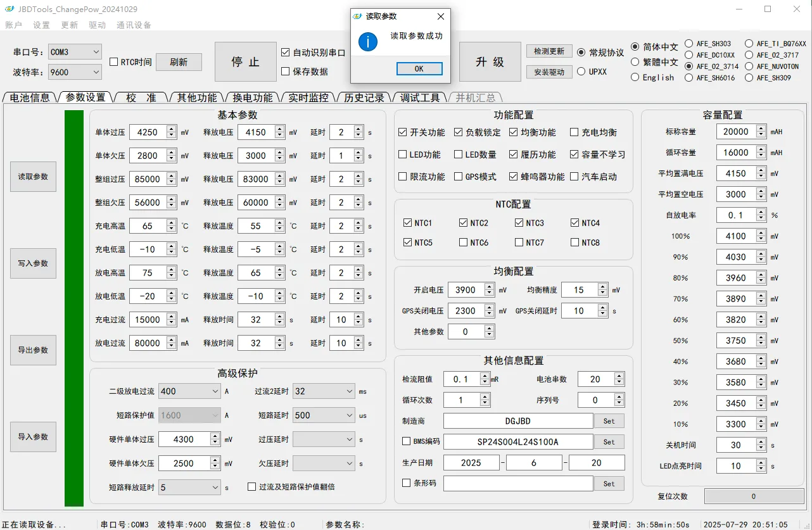Image resolution: width=812 pixels, height=530 pixels.
Task: Select the English language radio button
Action: click(635, 77)
